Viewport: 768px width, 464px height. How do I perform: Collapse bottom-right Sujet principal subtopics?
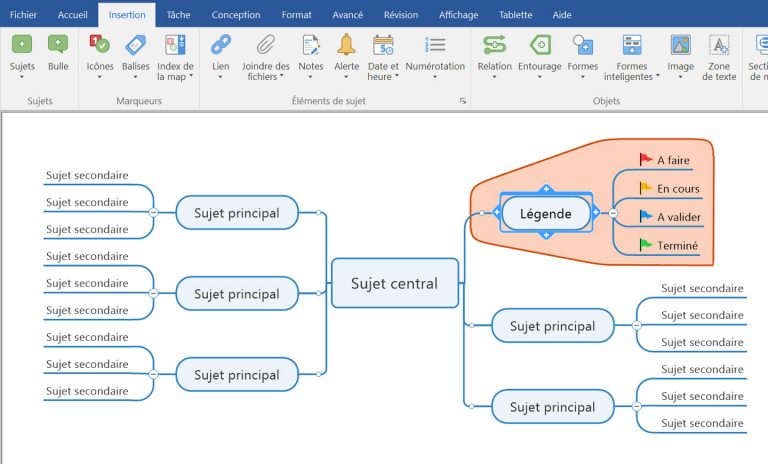click(x=635, y=407)
